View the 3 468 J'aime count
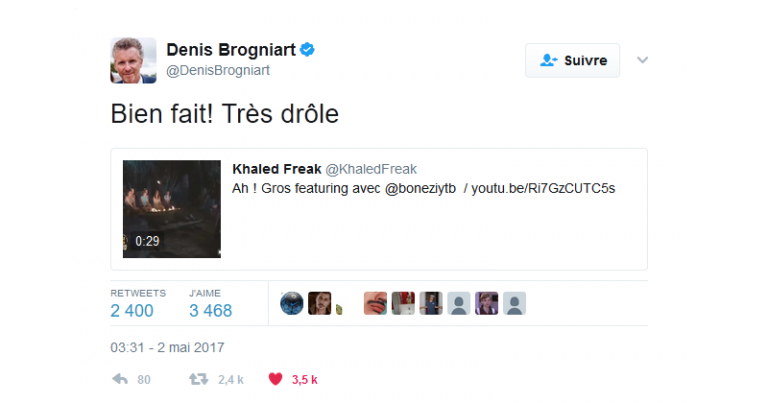This screenshot has width=768, height=403. 210,310
